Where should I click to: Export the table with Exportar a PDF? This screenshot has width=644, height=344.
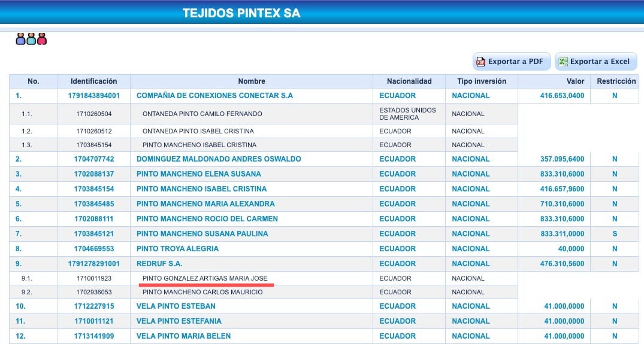[512, 62]
